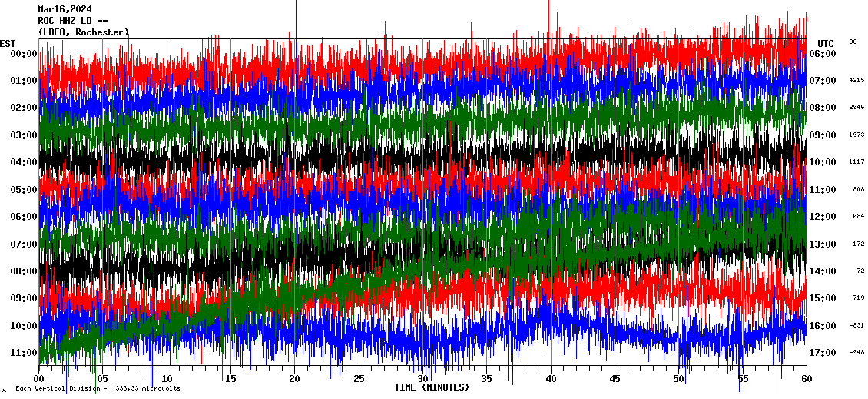The height and width of the screenshot is (399, 868).
Task: Click the (LDEO, Rochester) network label
Action: click(84, 32)
